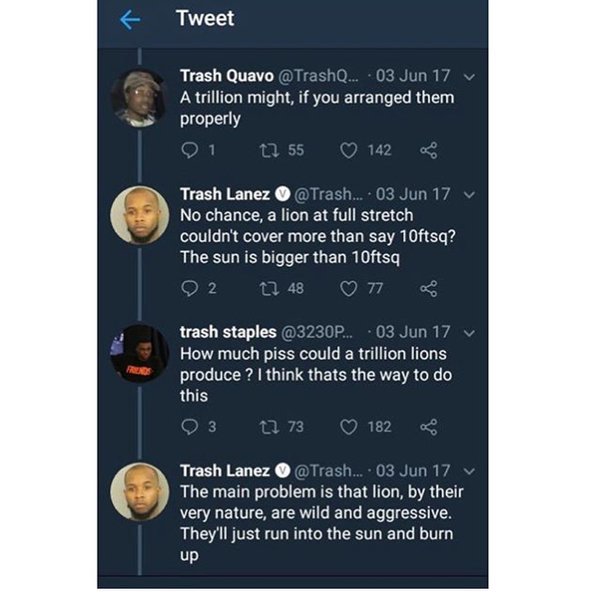Like the tweet with 182 likes

pos(349,427)
